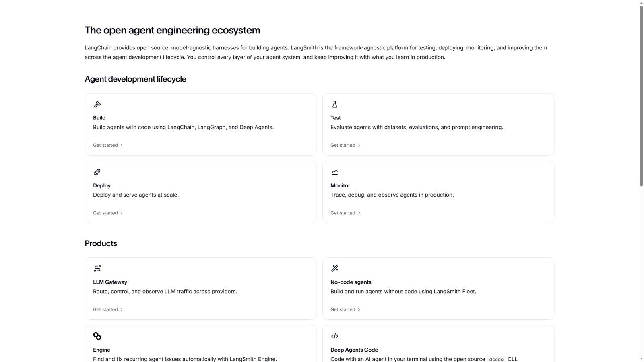The image size is (644, 362).
Task: Click the Monitor chart line icon
Action: tap(334, 172)
